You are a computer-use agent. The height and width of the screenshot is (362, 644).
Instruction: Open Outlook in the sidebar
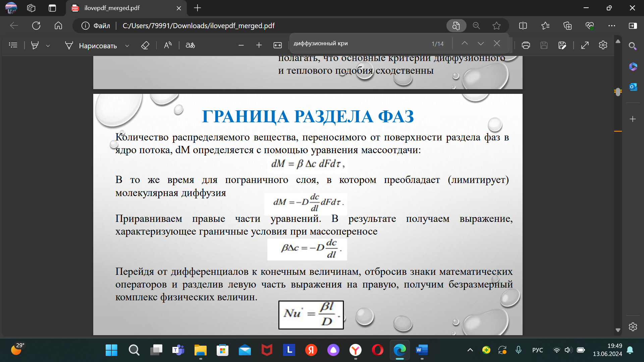pyautogui.click(x=633, y=87)
